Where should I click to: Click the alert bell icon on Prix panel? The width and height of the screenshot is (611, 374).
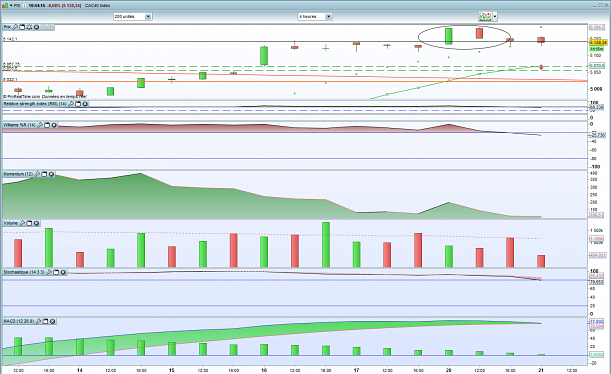[x=29, y=27]
